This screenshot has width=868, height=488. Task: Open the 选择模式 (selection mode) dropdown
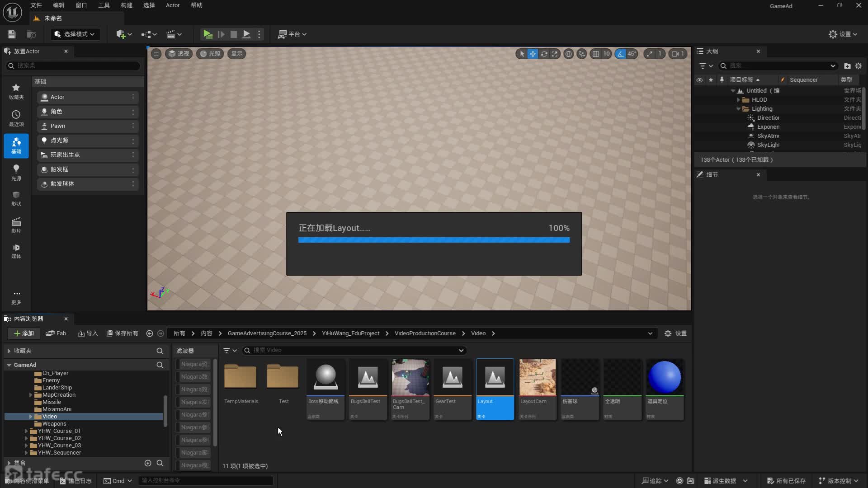75,34
